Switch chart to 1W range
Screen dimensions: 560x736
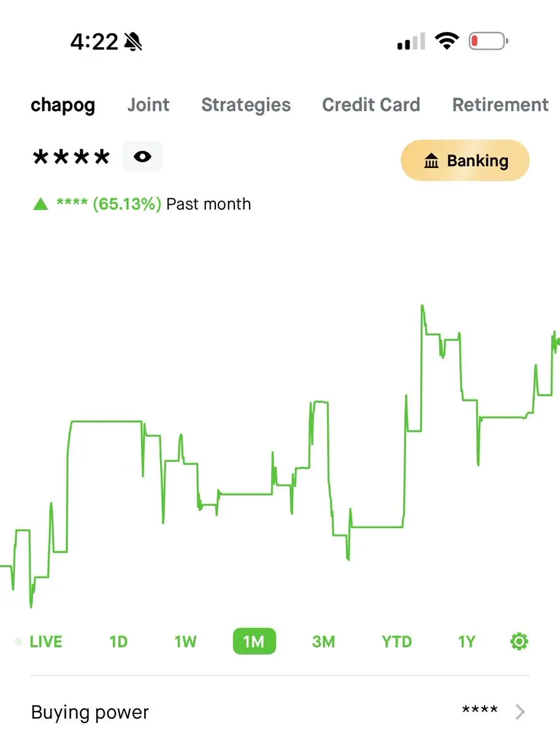coord(186,642)
